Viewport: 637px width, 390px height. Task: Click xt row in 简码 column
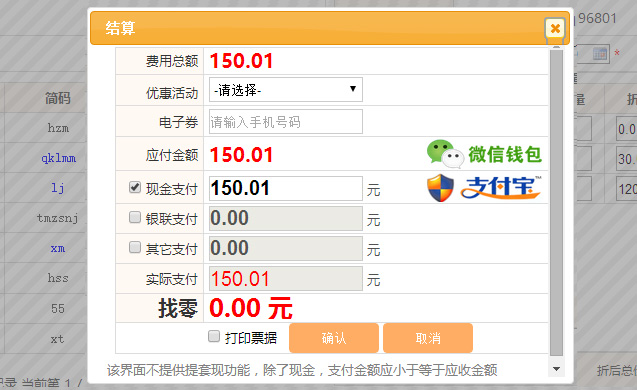[57, 338]
